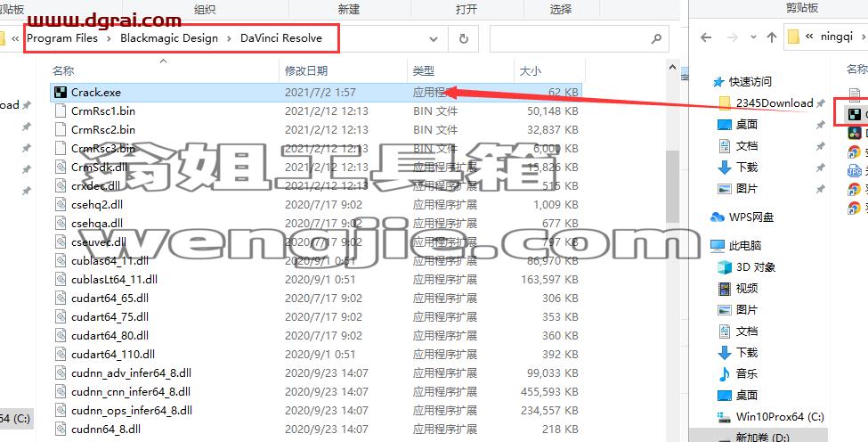Select crxdec.dll file
This screenshot has width=868, height=442.
tap(317, 186)
